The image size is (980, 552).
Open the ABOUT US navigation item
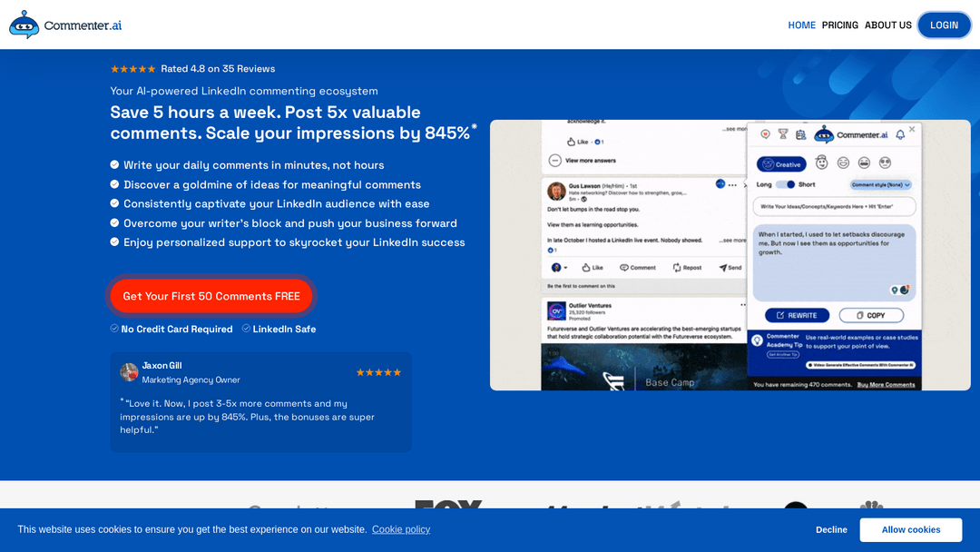(x=887, y=25)
